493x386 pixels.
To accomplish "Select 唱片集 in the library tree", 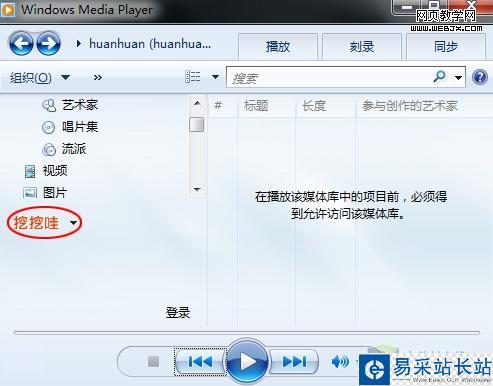I will [x=80, y=127].
